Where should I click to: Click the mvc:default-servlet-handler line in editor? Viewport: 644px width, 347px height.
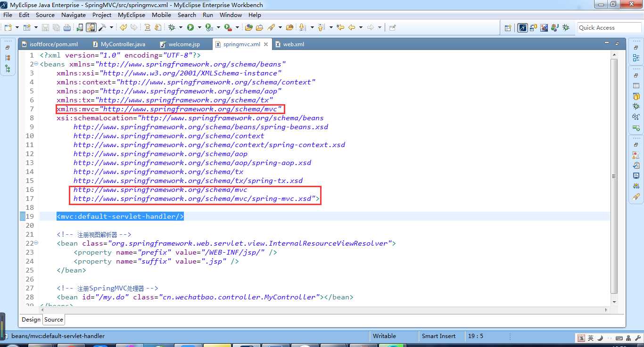click(120, 216)
